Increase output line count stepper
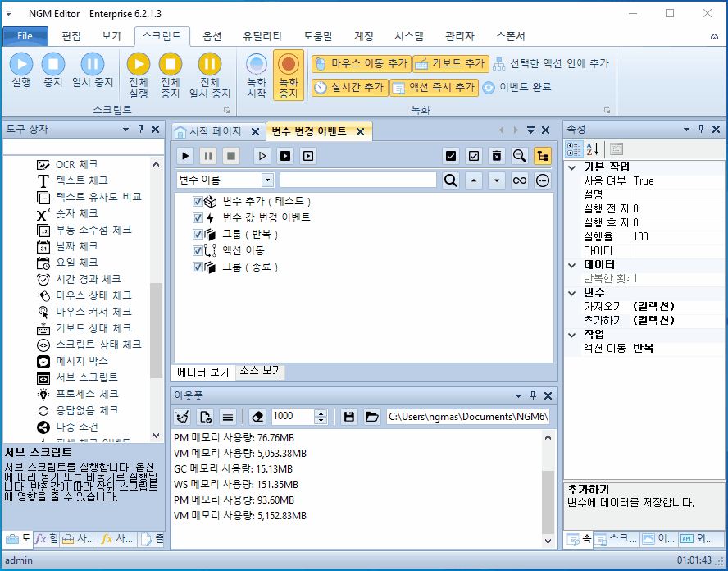Viewport: 728px width, 571px height. click(x=321, y=413)
